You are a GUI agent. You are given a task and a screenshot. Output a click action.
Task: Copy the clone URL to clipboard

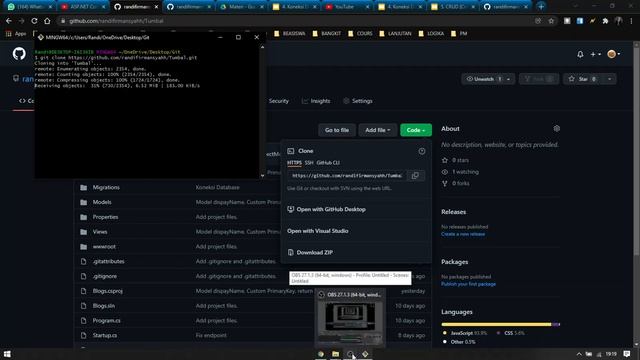click(415, 176)
